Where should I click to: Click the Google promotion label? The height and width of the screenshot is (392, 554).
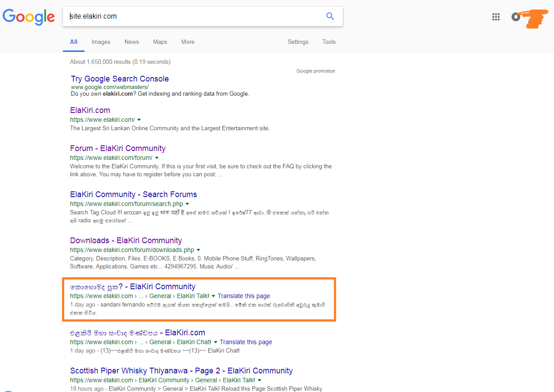click(x=316, y=71)
